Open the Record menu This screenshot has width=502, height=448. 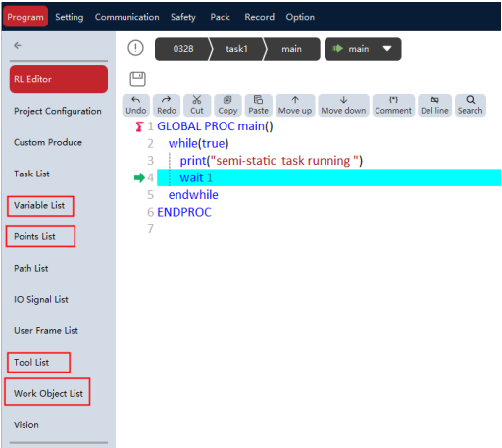260,17
